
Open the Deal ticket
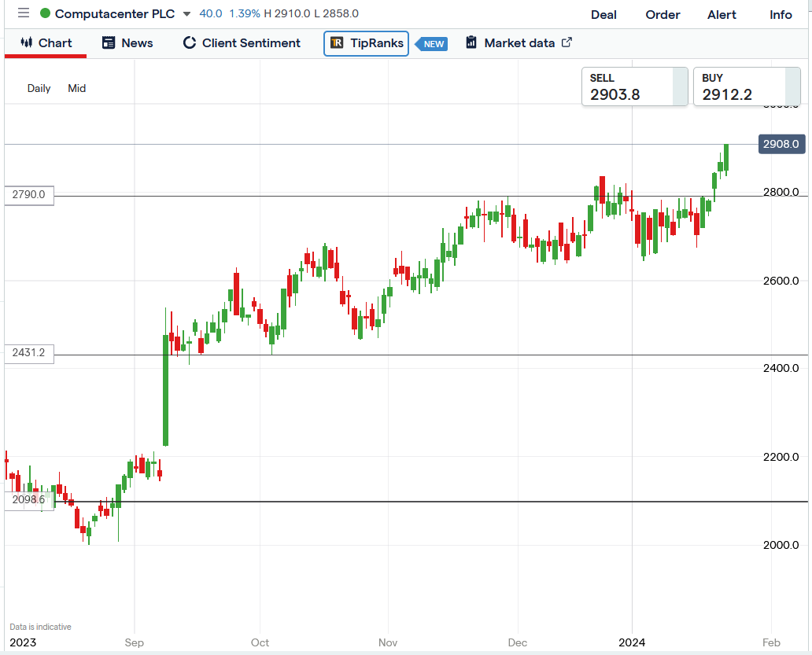coord(603,14)
